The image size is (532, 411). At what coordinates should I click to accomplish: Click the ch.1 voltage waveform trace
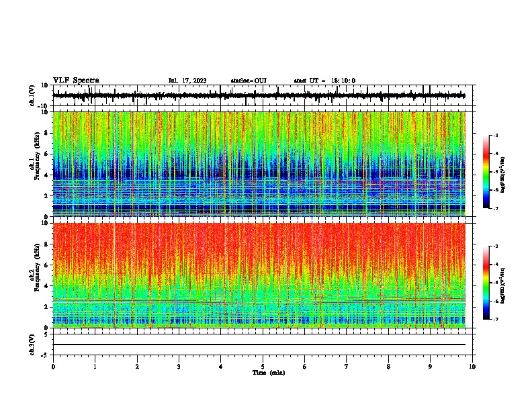(x=259, y=95)
